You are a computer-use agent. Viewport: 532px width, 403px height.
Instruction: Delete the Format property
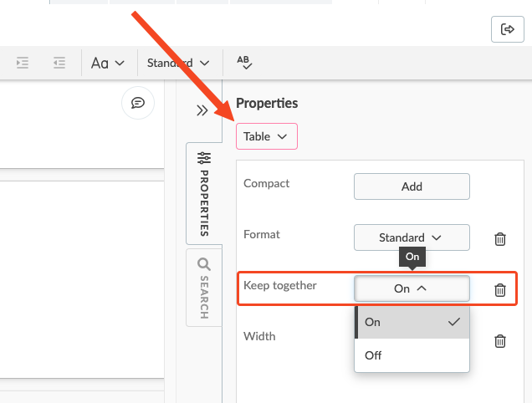[499, 239]
